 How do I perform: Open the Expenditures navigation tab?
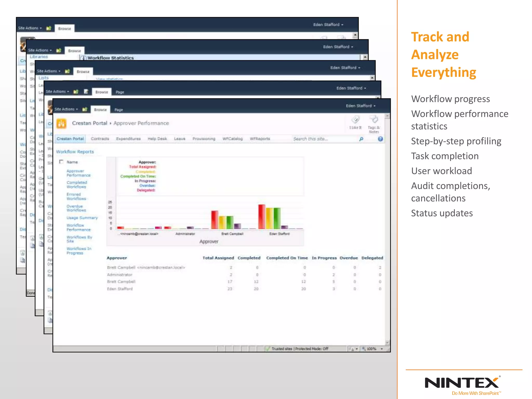point(128,139)
